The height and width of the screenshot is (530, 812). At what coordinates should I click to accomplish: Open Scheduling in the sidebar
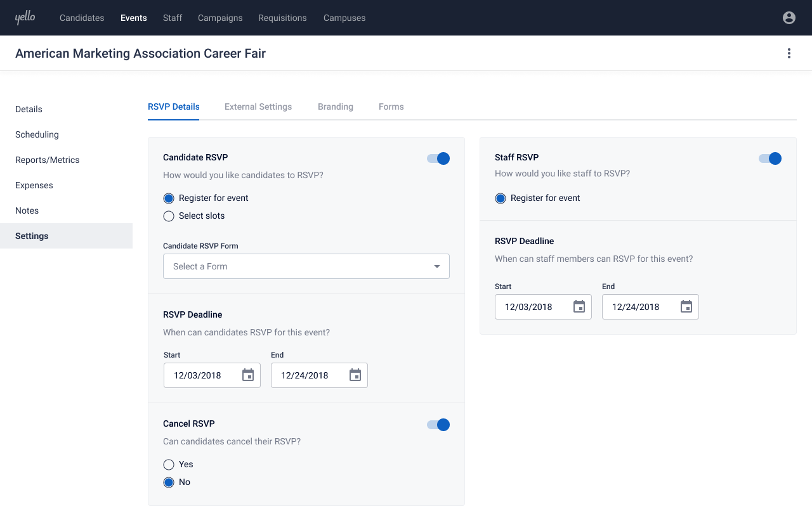[66, 134]
